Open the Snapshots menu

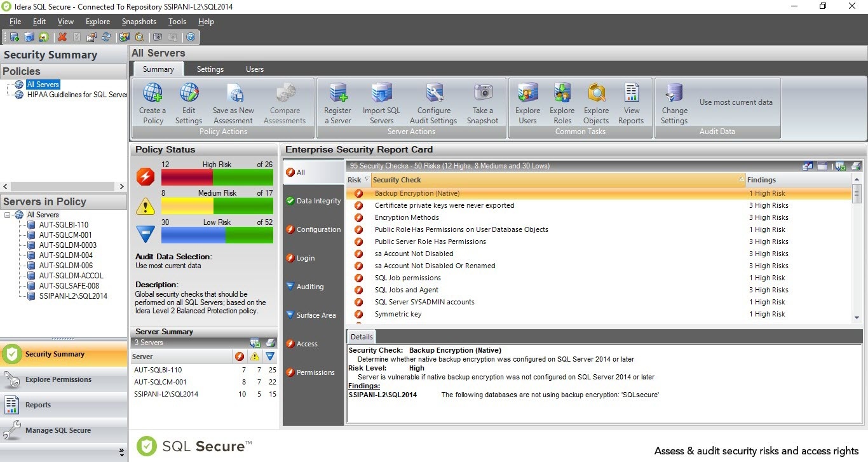click(x=140, y=22)
